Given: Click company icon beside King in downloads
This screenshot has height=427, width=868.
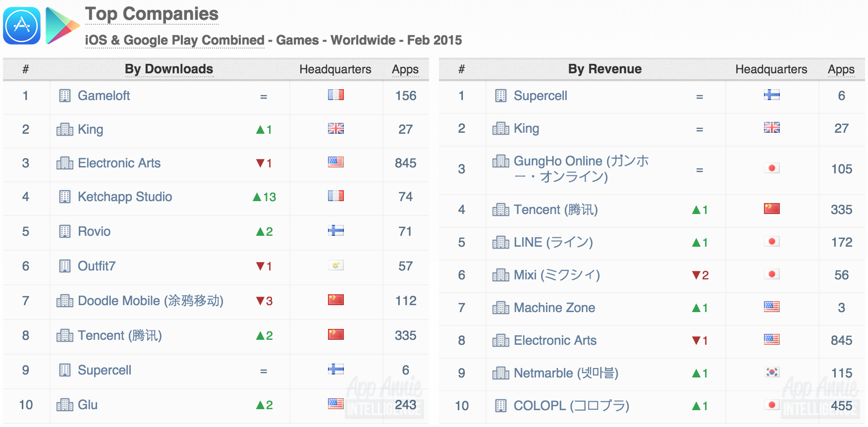Looking at the screenshot, I should [x=65, y=129].
